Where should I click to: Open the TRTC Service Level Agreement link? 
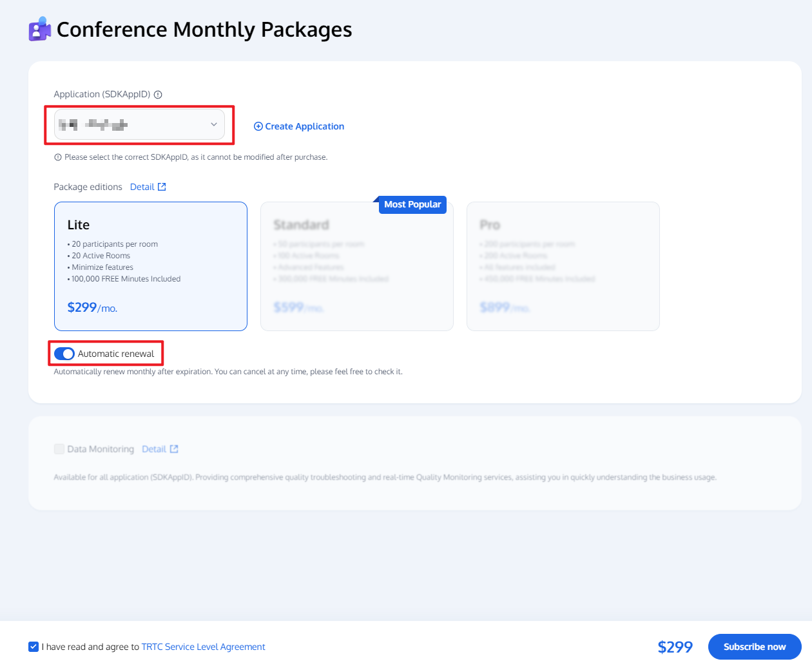pyautogui.click(x=203, y=646)
